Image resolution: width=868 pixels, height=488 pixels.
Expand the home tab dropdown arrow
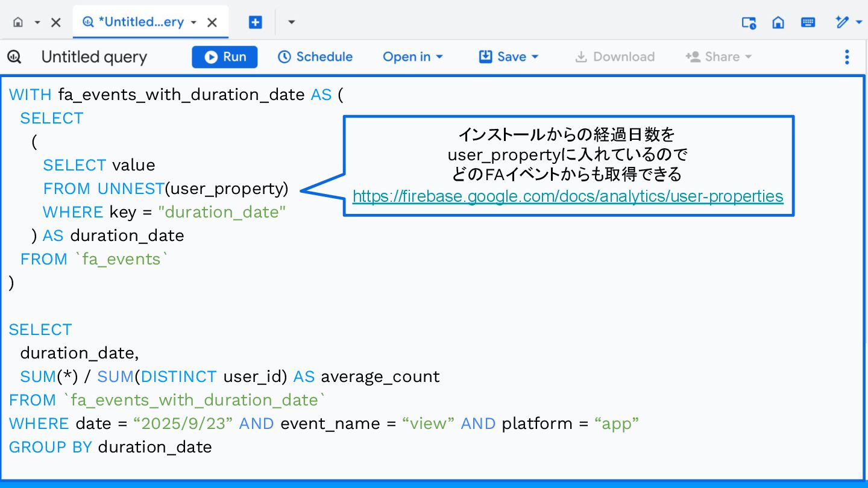point(37,22)
